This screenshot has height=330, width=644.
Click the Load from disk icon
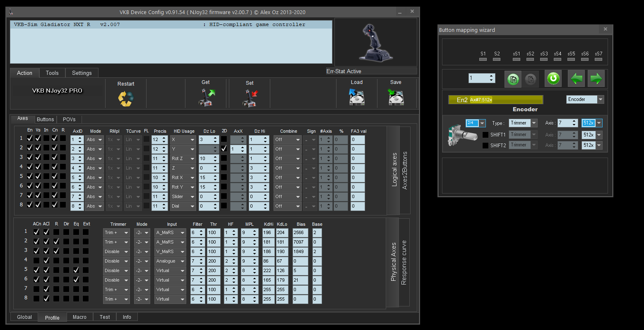click(356, 97)
